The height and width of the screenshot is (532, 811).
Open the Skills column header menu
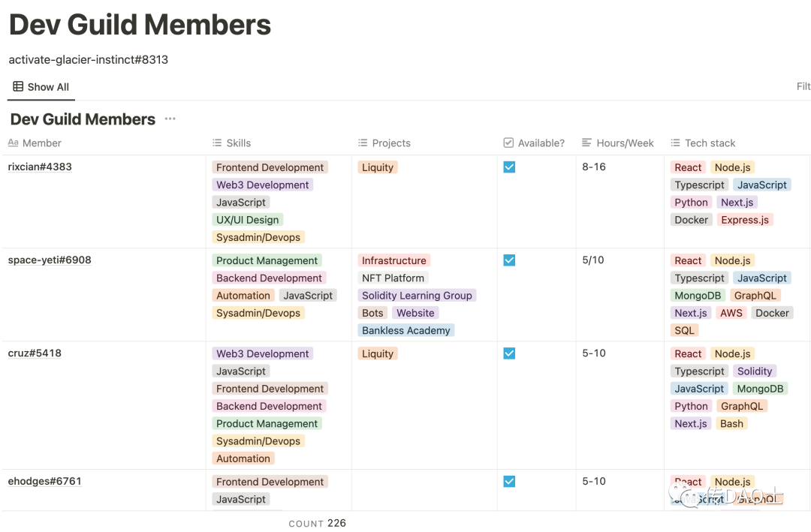pos(238,143)
